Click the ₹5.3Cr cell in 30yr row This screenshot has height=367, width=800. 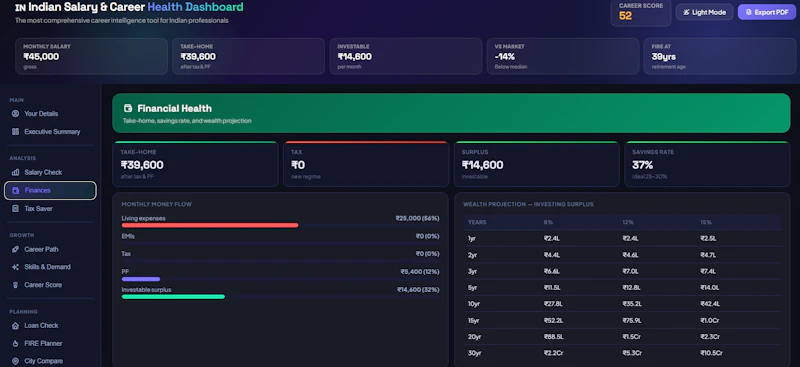(632, 353)
